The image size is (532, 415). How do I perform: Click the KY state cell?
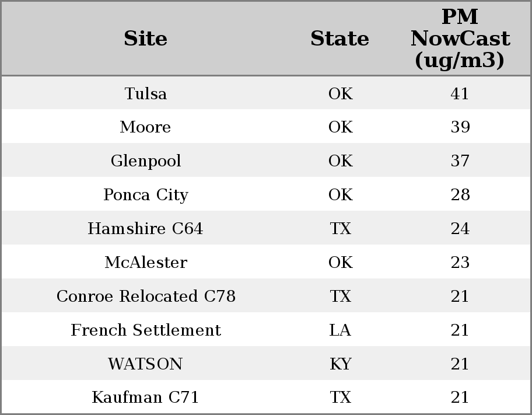[x=340, y=364]
